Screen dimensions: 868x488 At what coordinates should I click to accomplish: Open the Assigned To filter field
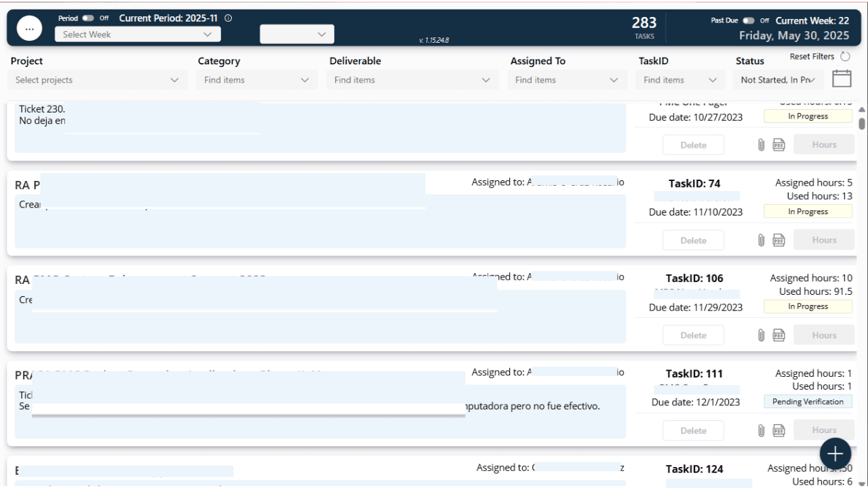click(x=567, y=79)
